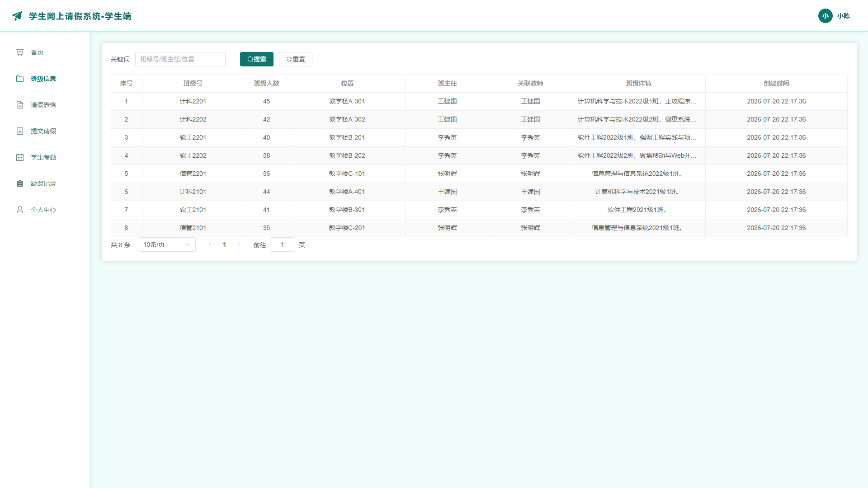Click the 共 8 条 total count

(121, 245)
